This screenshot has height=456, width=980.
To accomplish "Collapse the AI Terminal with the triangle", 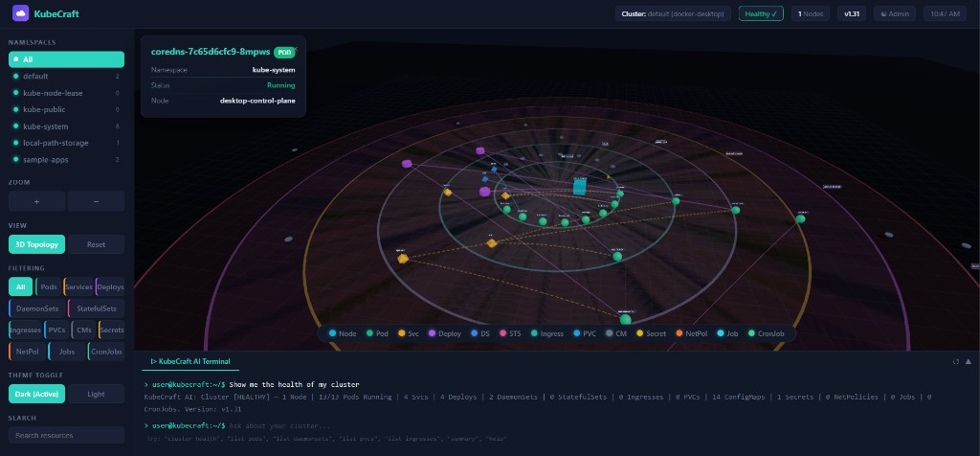I will (969, 361).
